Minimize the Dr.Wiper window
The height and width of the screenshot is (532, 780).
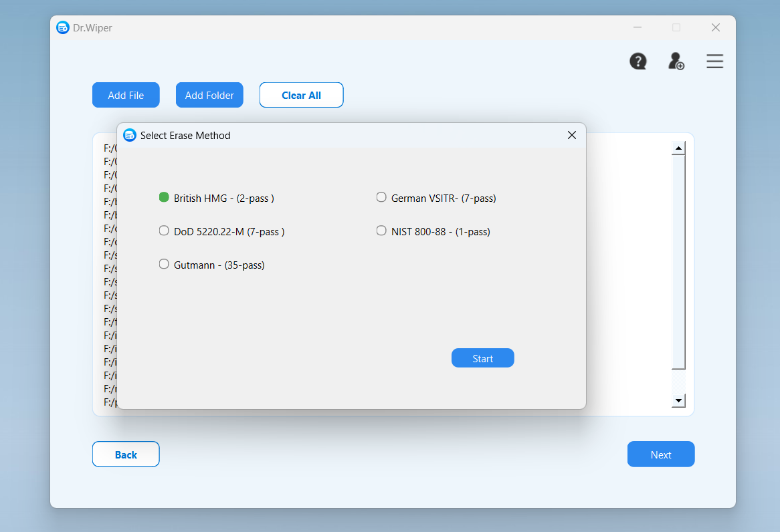pos(637,27)
